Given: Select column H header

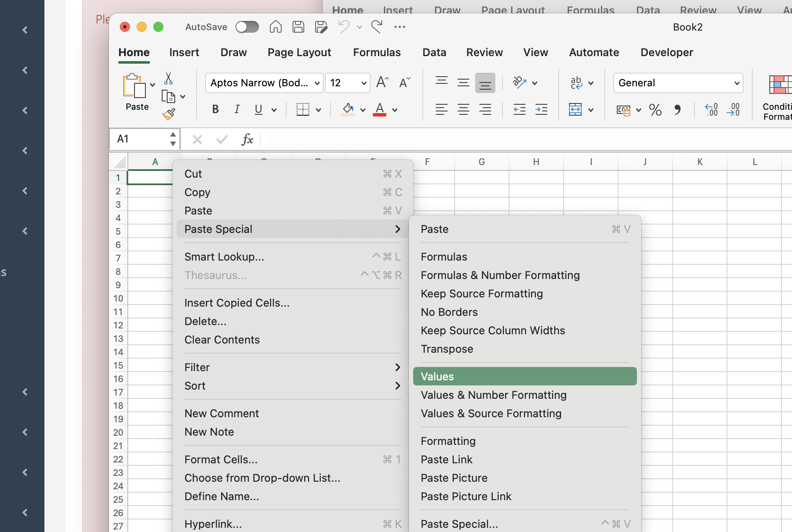Looking at the screenshot, I should [x=536, y=162].
